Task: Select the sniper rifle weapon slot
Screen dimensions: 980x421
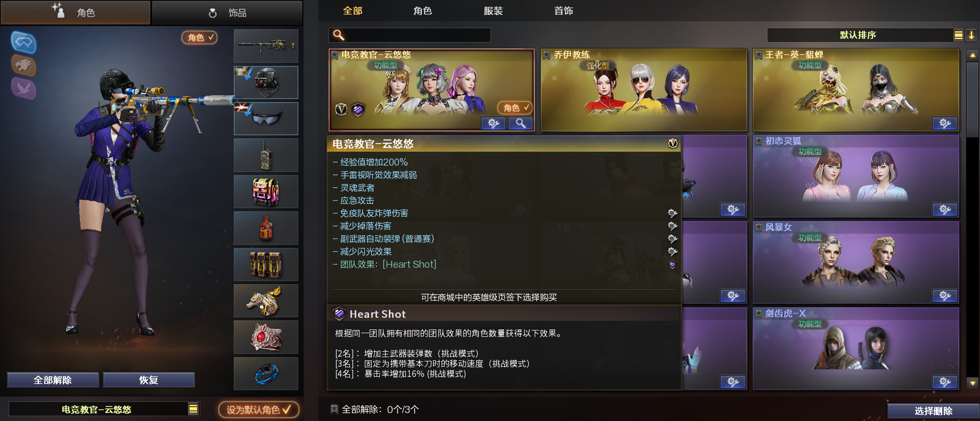Action: [266, 46]
